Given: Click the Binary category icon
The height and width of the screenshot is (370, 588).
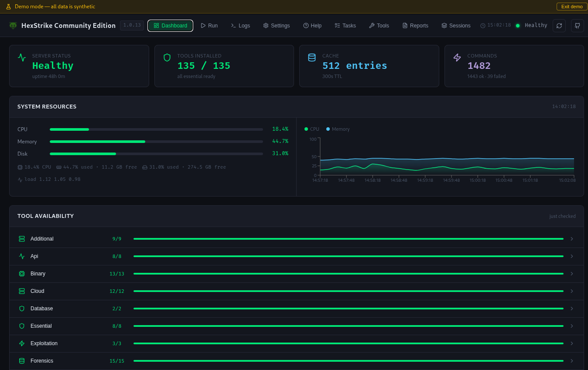Looking at the screenshot, I should click(22, 274).
